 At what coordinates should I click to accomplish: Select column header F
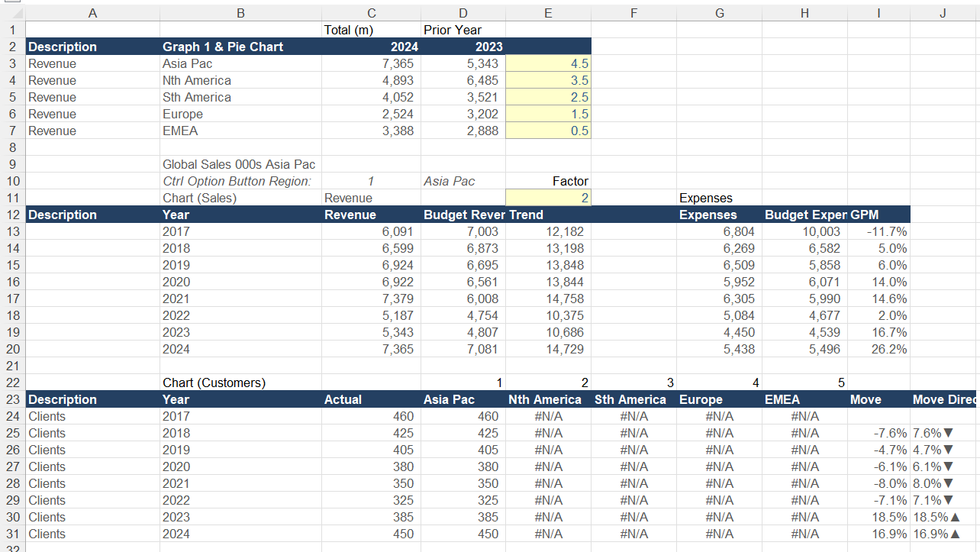[633, 13]
